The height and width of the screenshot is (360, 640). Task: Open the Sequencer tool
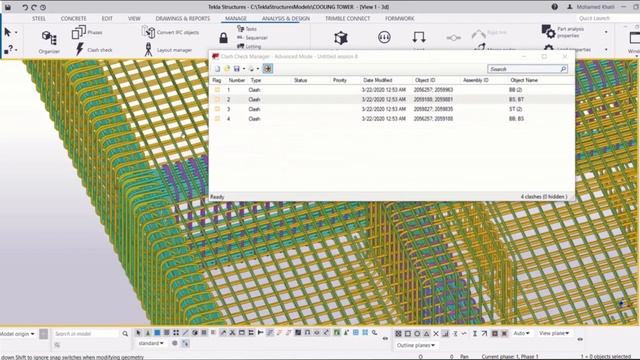252,38
